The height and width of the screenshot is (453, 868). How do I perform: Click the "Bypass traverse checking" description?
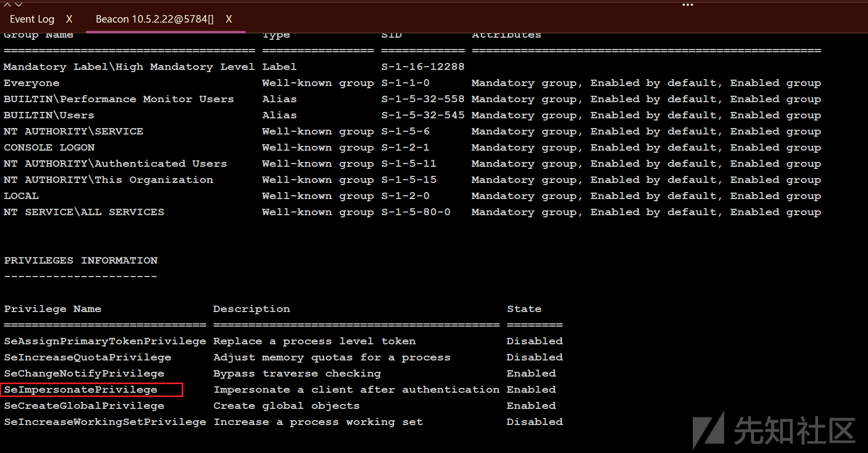297,373
